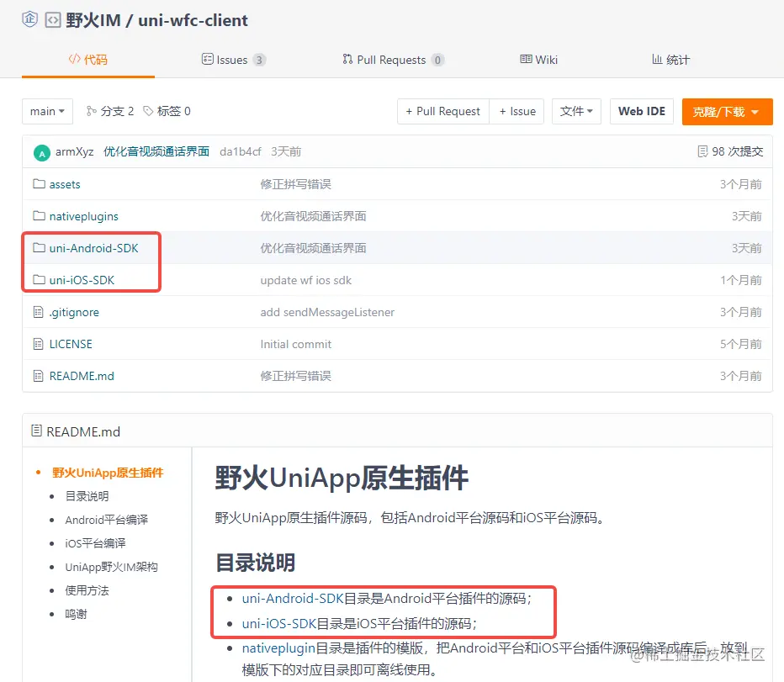Expand the 文件 dropdown menu

click(x=576, y=111)
